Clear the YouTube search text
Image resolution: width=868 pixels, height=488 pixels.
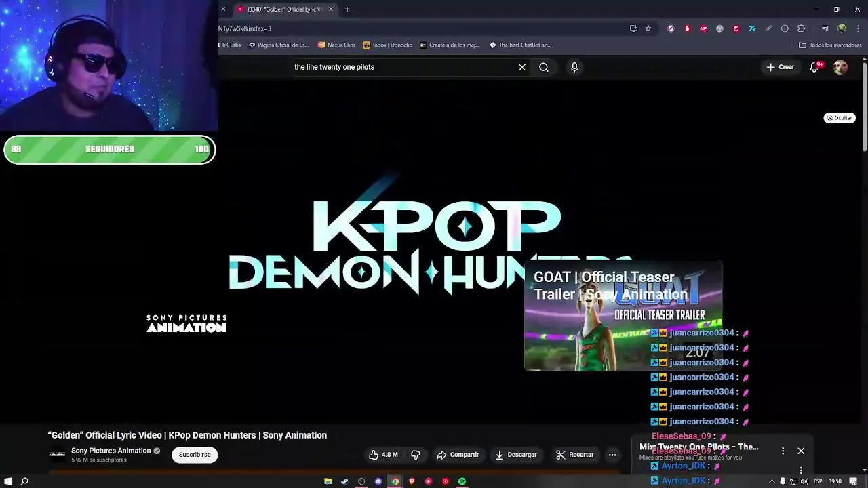click(522, 67)
